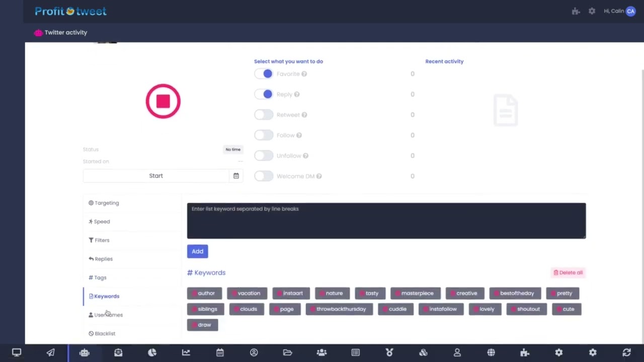Click the refresh sync icon in bottom bar

[x=626, y=352]
